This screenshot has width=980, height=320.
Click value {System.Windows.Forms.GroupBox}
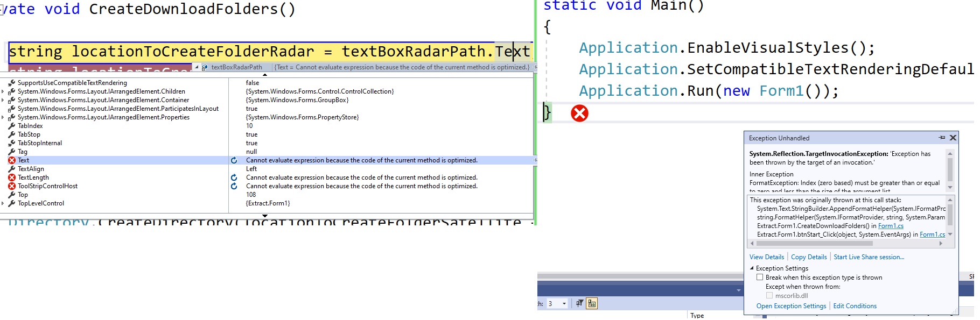297,100
